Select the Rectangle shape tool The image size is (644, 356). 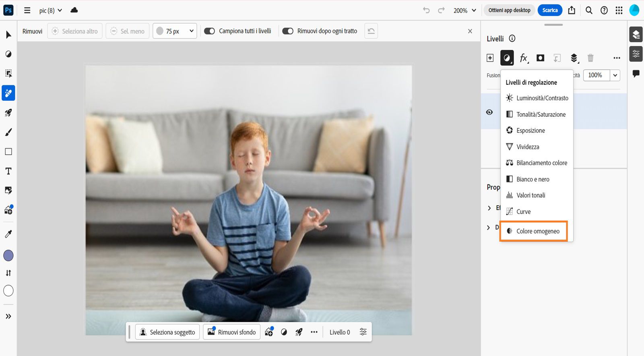pyautogui.click(x=8, y=151)
